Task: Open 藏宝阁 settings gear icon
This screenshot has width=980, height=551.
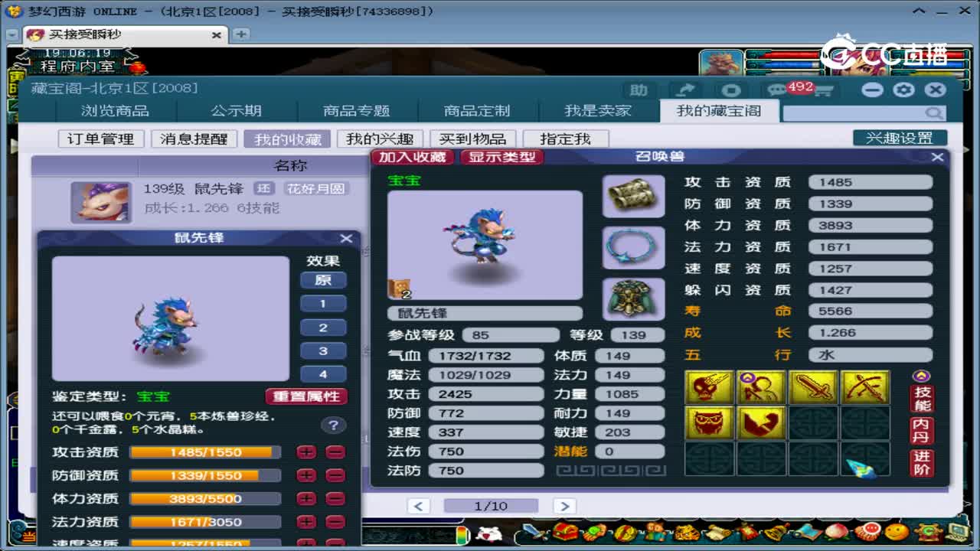Action: (x=904, y=90)
